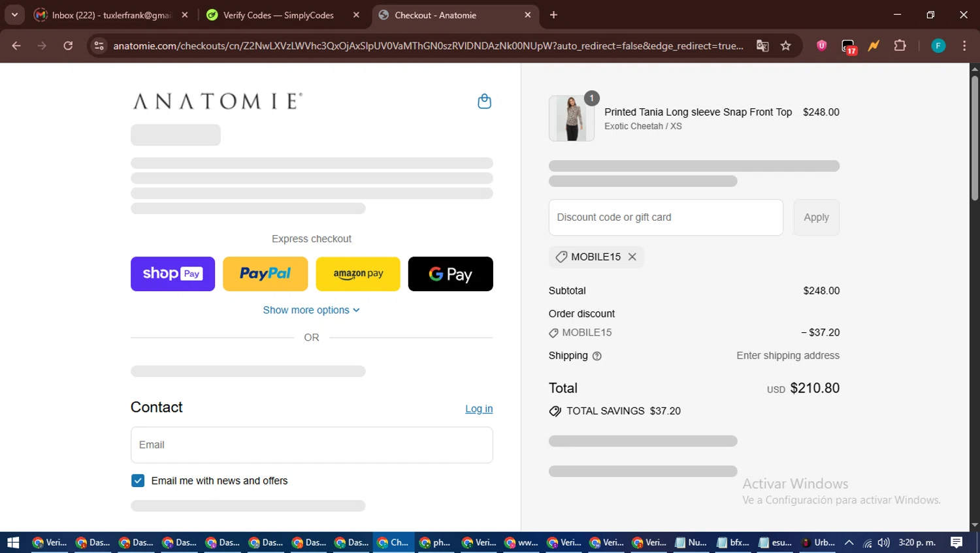980x553 pixels.
Task: Open the translate page icon
Action: 762,46
